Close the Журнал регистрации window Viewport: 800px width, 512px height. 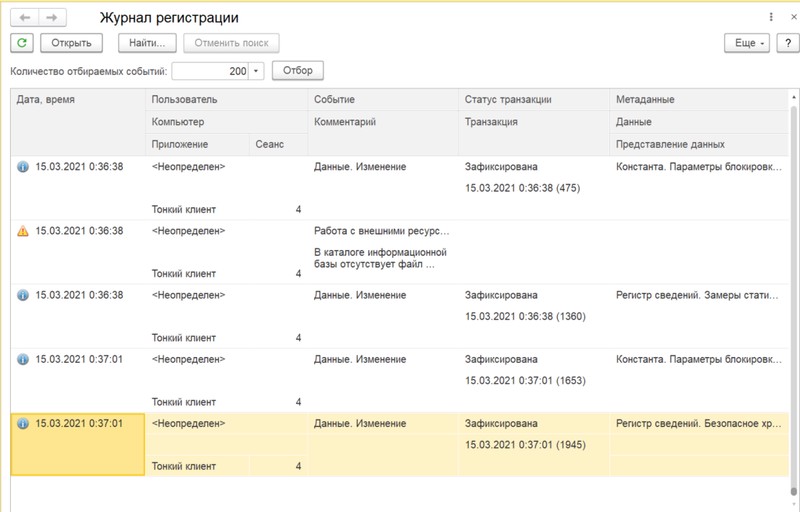pos(793,17)
